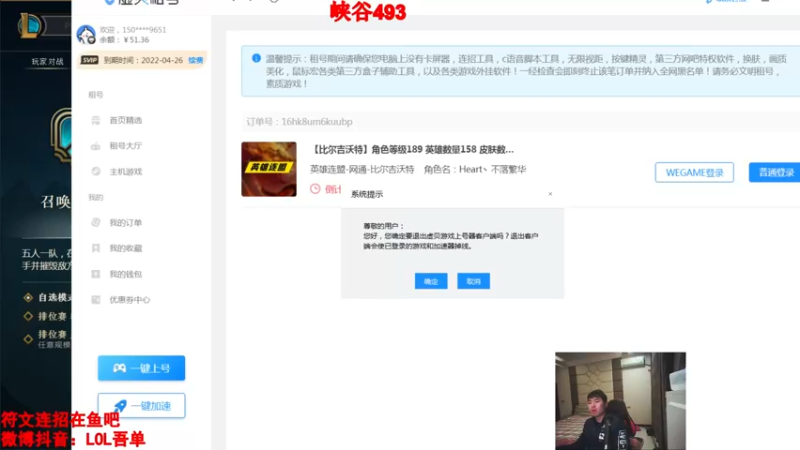Click the balance text ￥51.36
Viewport: 800px width, 450px height.
136,40
